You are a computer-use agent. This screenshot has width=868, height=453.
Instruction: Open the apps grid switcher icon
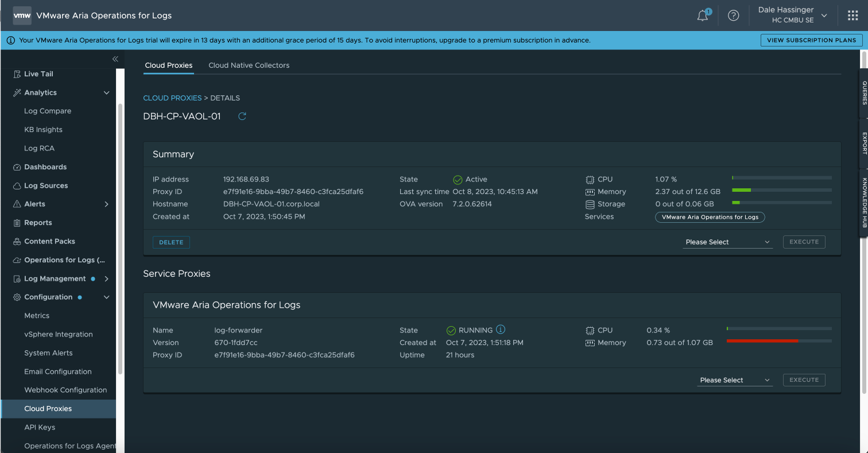852,16
